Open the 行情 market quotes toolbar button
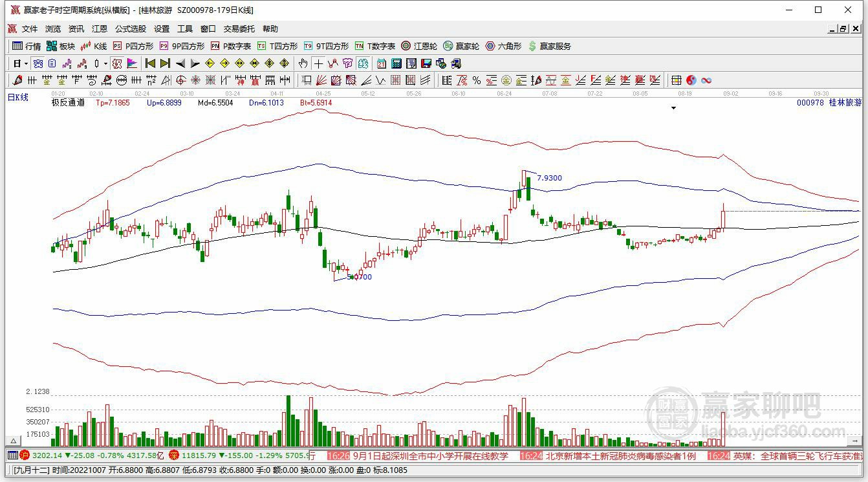The width and height of the screenshot is (868, 482). click(27, 46)
